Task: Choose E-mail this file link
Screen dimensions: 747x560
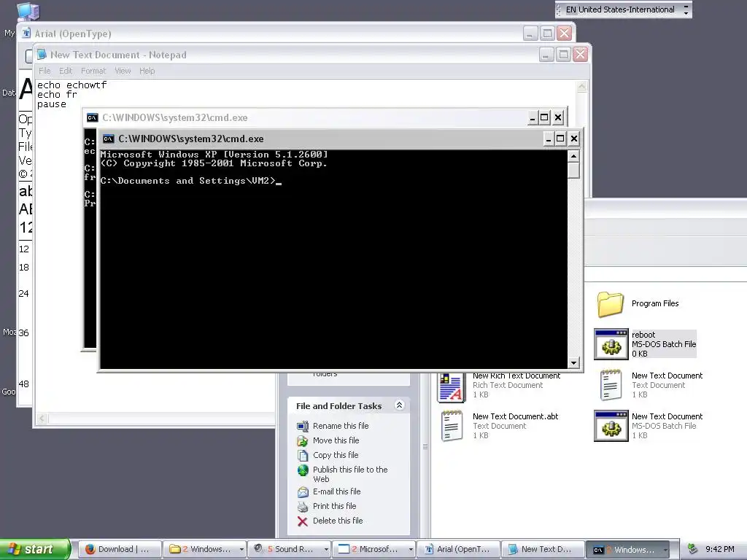Action: (336, 491)
